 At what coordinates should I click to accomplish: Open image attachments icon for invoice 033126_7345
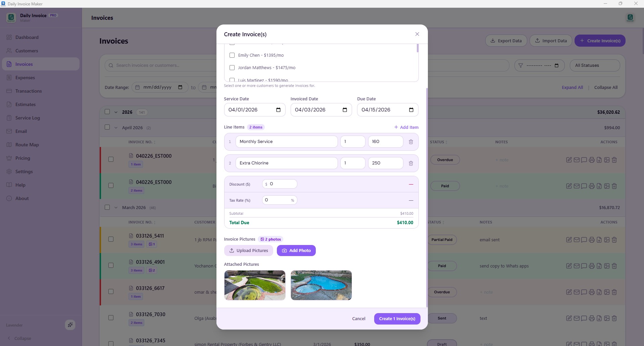[607, 343]
